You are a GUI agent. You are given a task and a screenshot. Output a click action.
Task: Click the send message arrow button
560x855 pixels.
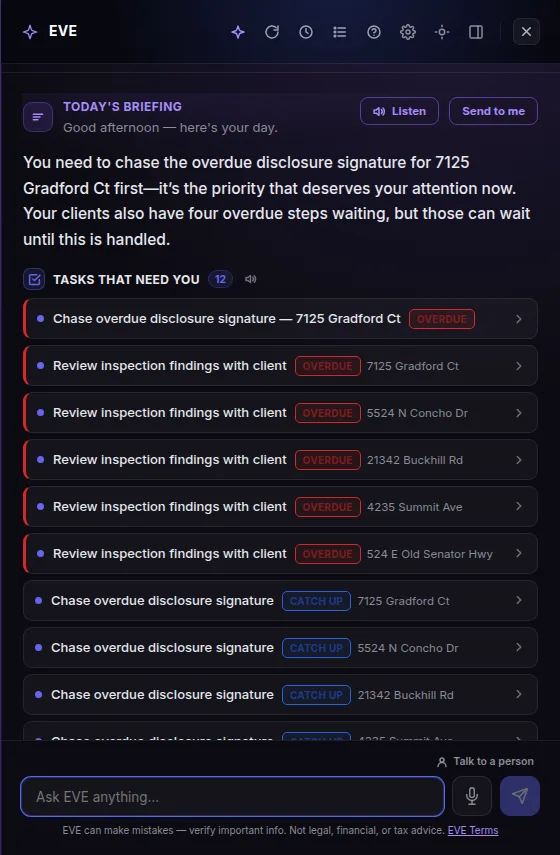pos(520,796)
